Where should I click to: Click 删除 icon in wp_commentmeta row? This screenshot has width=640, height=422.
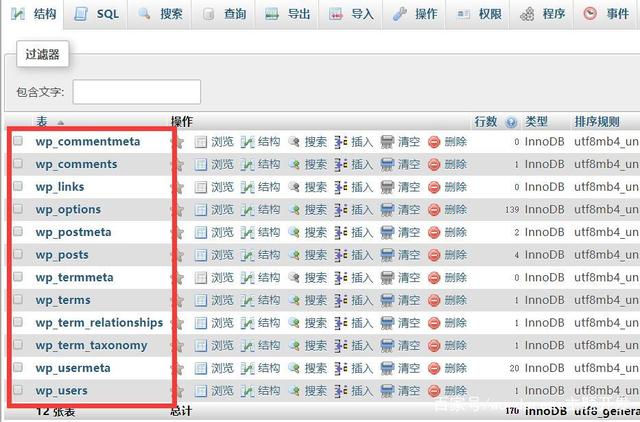[x=434, y=142]
